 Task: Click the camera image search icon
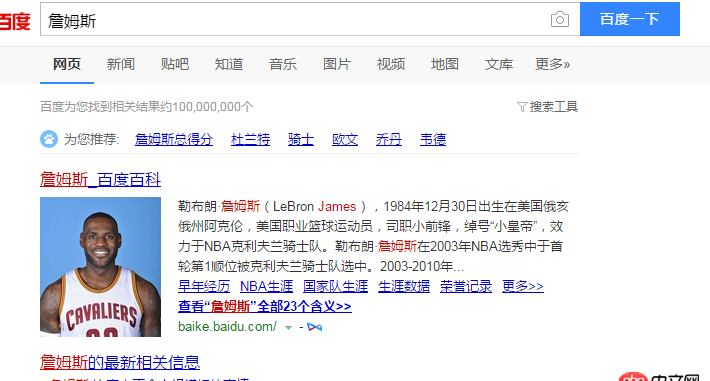pyautogui.click(x=560, y=19)
